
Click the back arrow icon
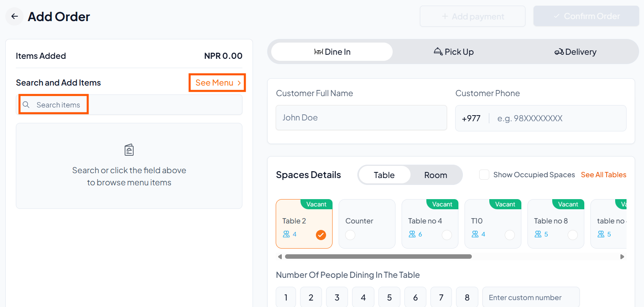point(15,17)
